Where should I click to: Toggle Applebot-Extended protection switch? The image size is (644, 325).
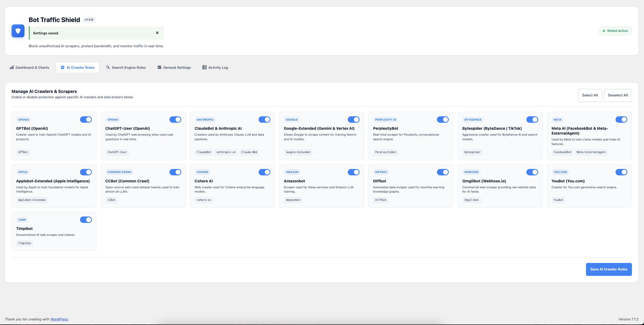click(x=86, y=172)
